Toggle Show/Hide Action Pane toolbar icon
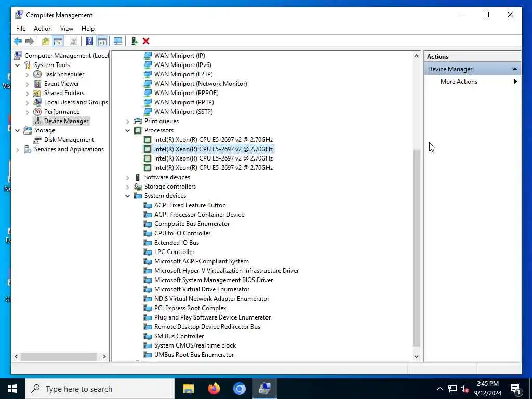The height and width of the screenshot is (399, 532). pos(102,42)
